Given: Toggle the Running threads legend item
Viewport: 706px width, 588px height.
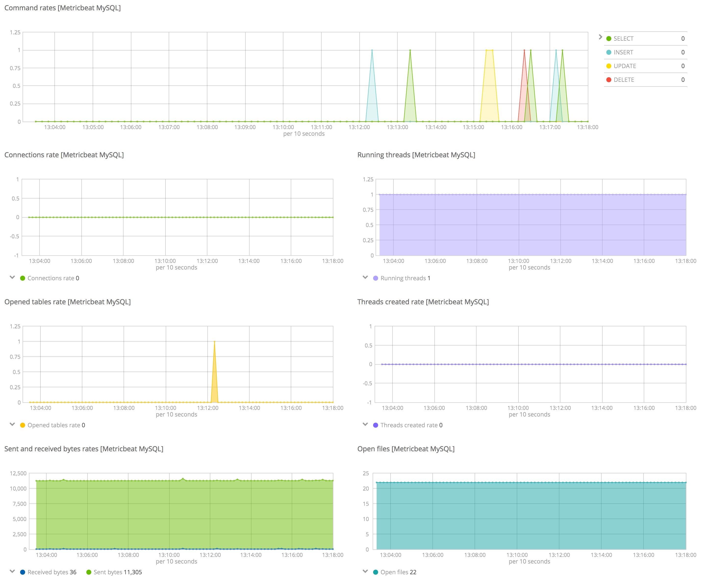Looking at the screenshot, I should (402, 278).
